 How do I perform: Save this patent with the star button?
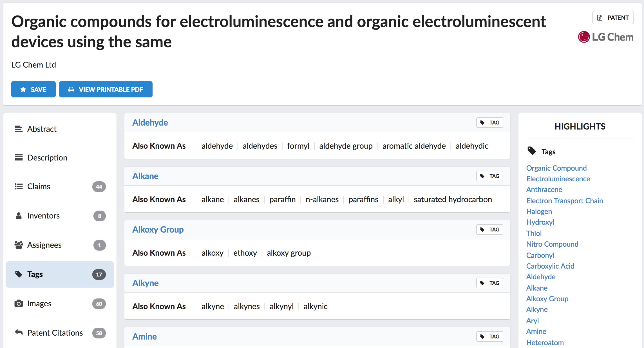[x=33, y=89]
